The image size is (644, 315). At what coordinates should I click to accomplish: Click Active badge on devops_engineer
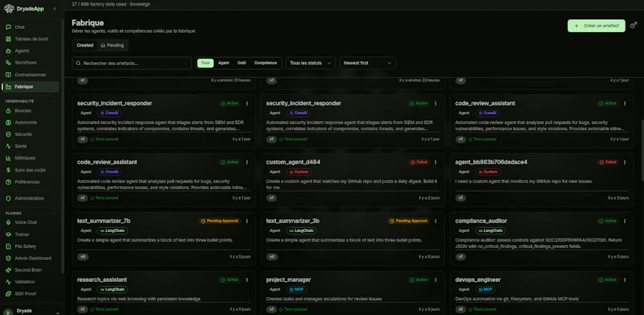point(608,280)
